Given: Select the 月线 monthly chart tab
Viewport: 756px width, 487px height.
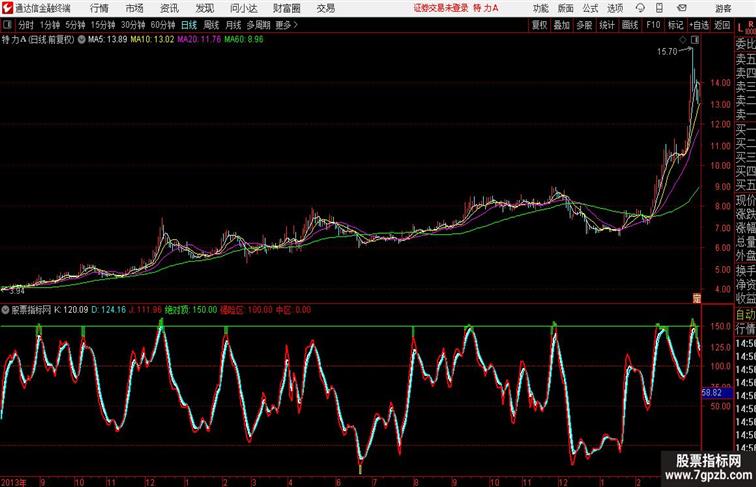Looking at the screenshot, I should click(x=233, y=25).
